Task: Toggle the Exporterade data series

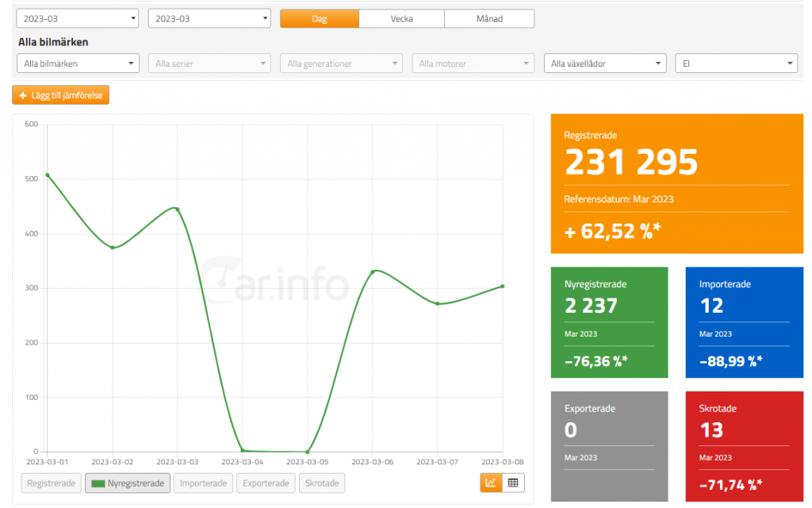Action: 266,483
